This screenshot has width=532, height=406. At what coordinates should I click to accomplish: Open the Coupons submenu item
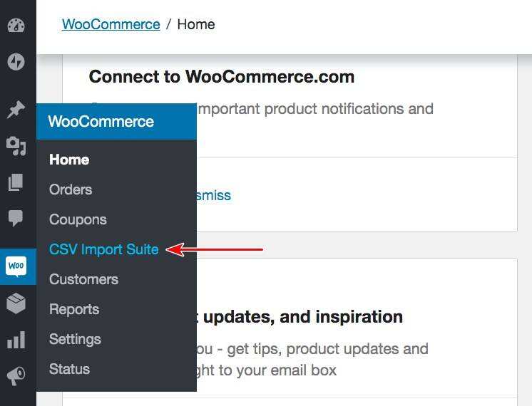pyautogui.click(x=78, y=219)
